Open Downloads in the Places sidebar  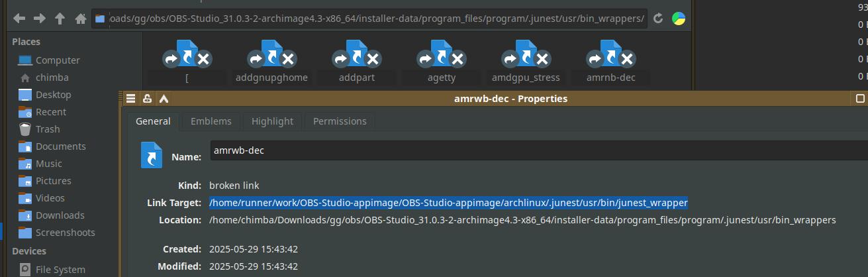tap(60, 215)
